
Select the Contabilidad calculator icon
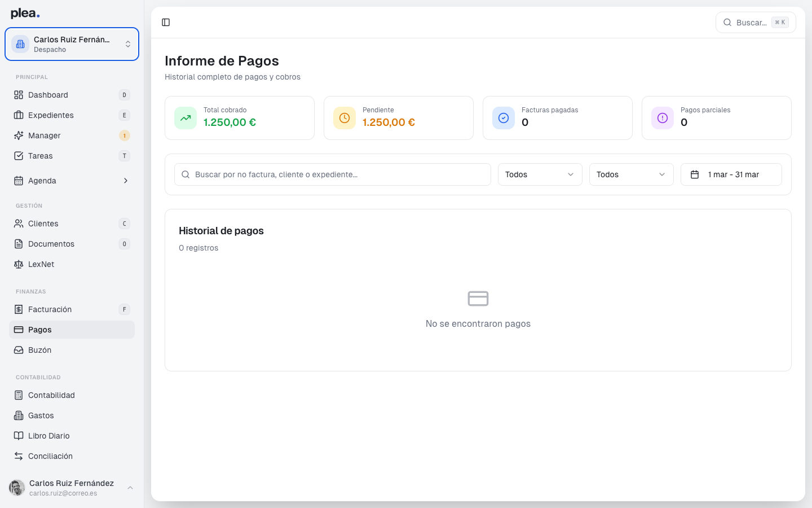pos(19,395)
